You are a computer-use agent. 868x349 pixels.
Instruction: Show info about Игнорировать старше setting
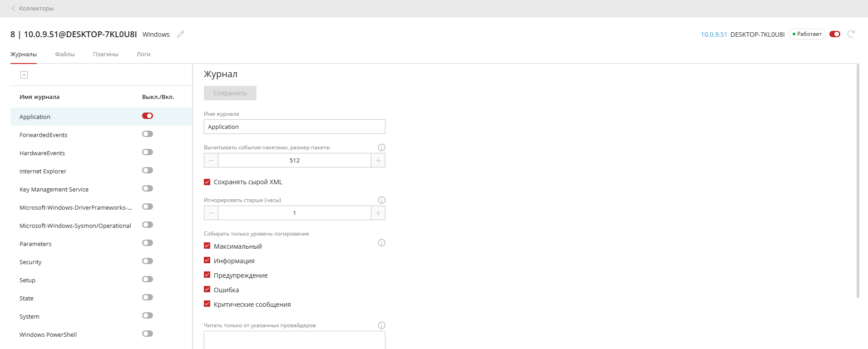(382, 200)
